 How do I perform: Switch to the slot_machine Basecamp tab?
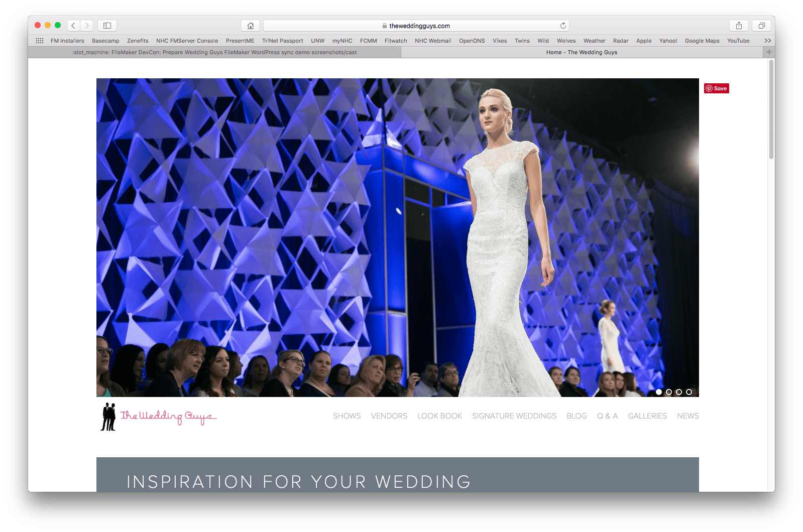pyautogui.click(x=214, y=52)
